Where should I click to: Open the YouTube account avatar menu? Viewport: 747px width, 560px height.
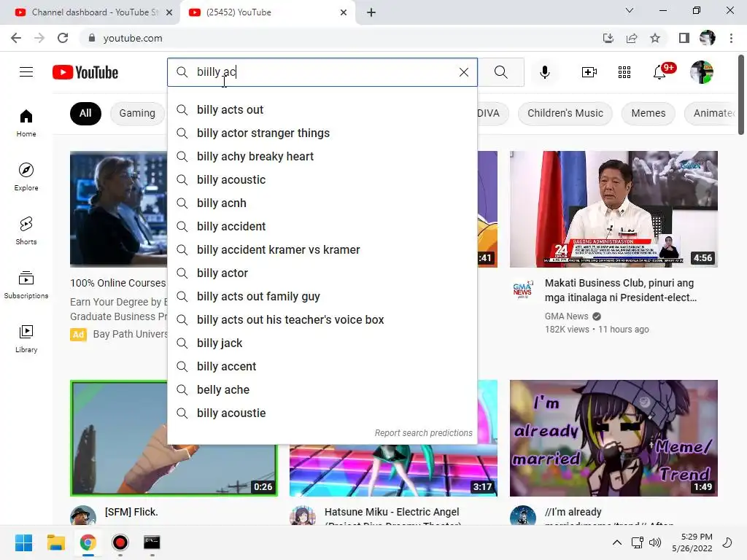pos(702,72)
